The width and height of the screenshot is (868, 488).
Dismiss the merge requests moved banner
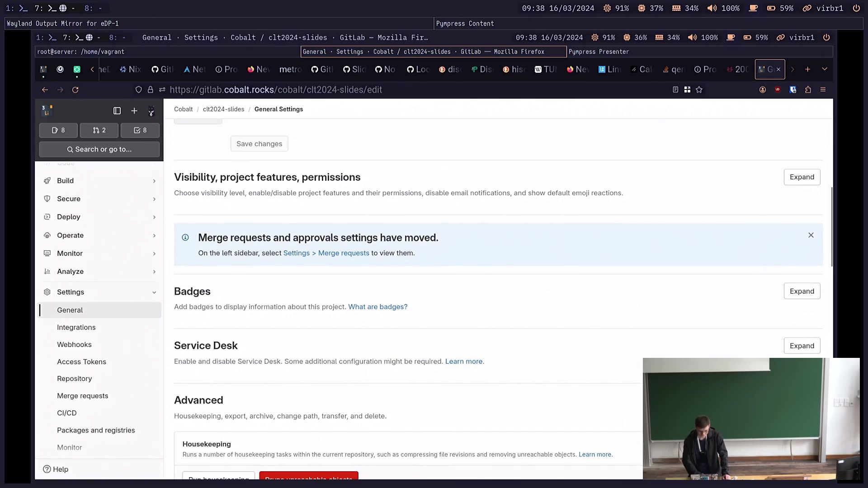[x=811, y=235]
